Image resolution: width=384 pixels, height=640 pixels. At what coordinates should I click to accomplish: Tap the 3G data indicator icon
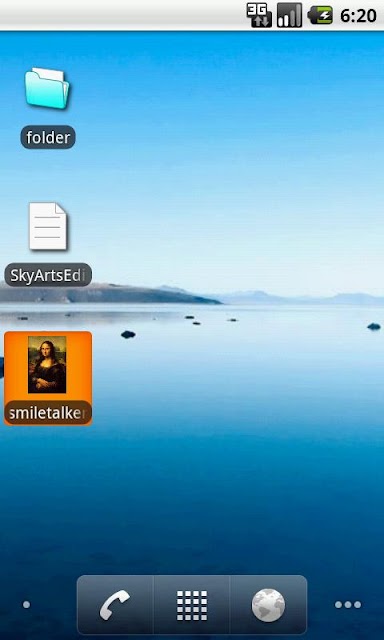[259, 15]
